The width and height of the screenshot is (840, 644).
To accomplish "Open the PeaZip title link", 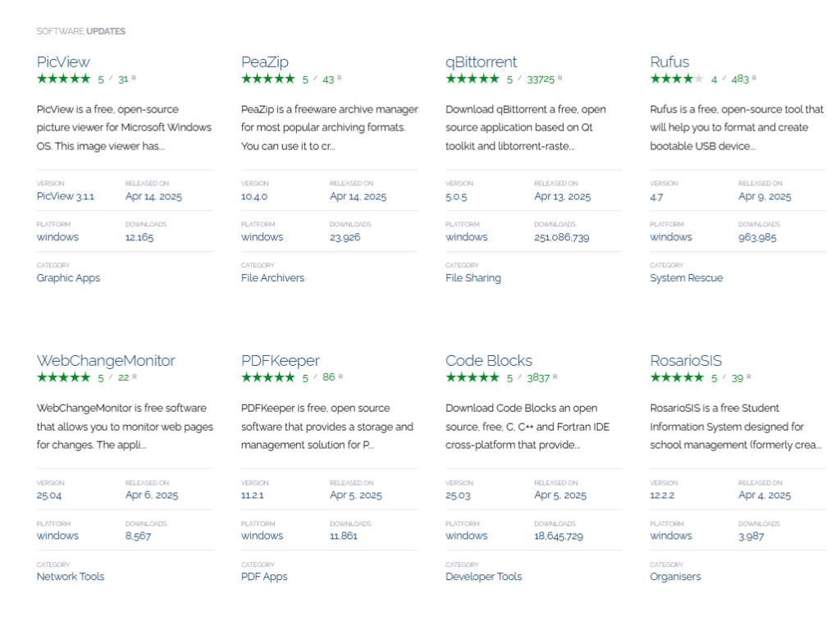I will [x=264, y=62].
